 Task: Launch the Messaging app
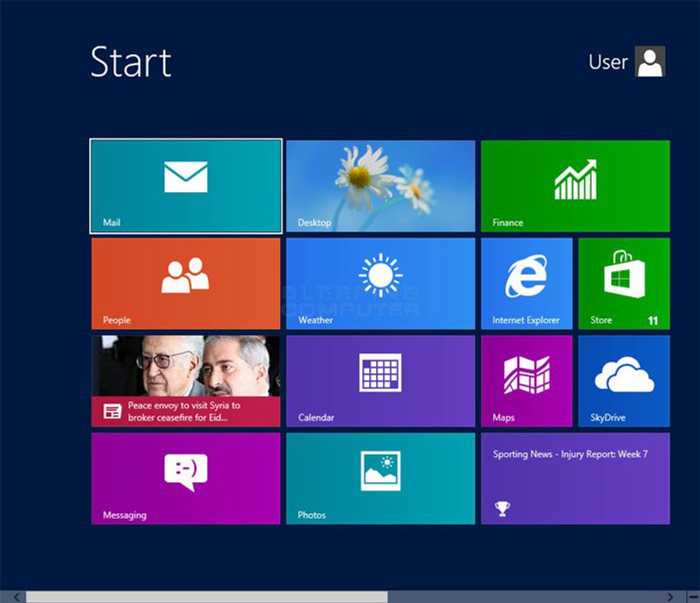pyautogui.click(x=186, y=478)
